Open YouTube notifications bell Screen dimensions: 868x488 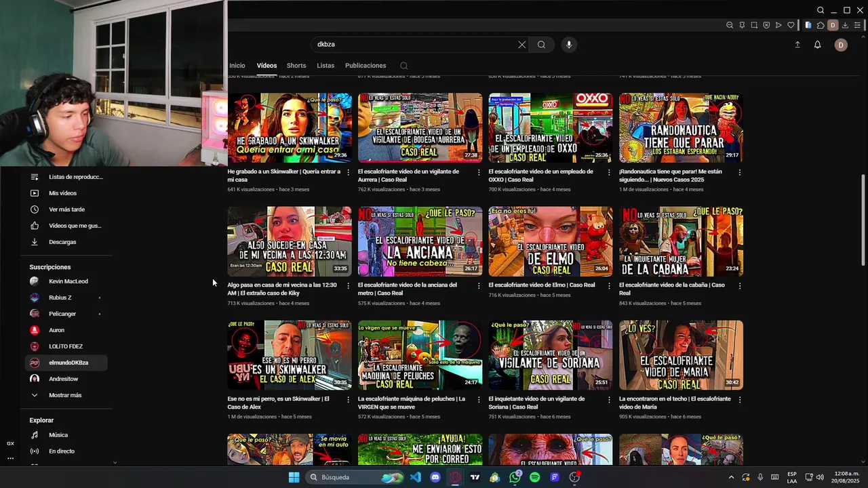[x=818, y=45]
